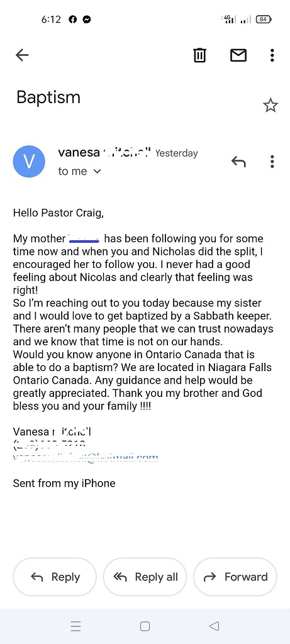Star the Baptism email

(270, 106)
